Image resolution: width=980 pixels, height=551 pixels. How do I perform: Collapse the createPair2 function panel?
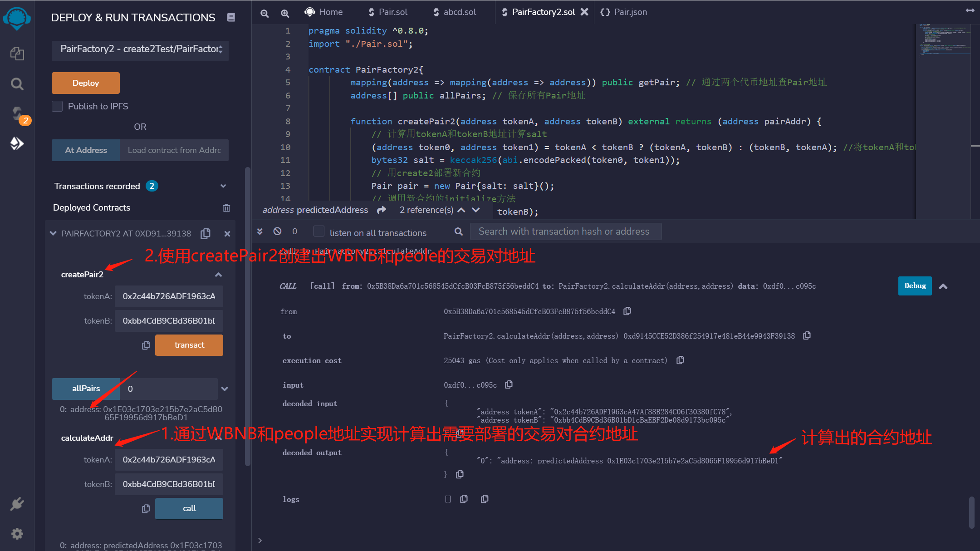218,274
